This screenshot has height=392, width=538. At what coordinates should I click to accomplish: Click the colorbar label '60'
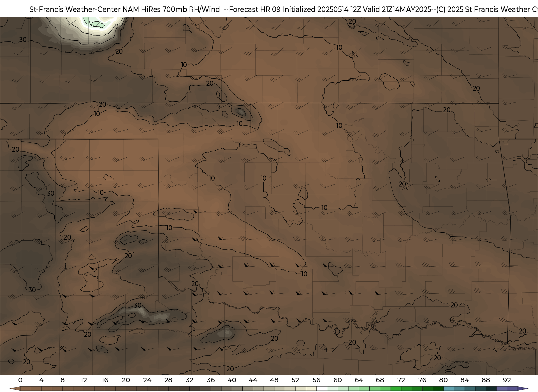pyautogui.click(x=338, y=380)
